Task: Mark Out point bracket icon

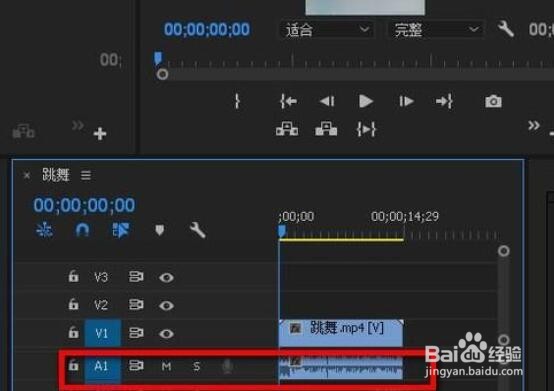Action: point(237,101)
